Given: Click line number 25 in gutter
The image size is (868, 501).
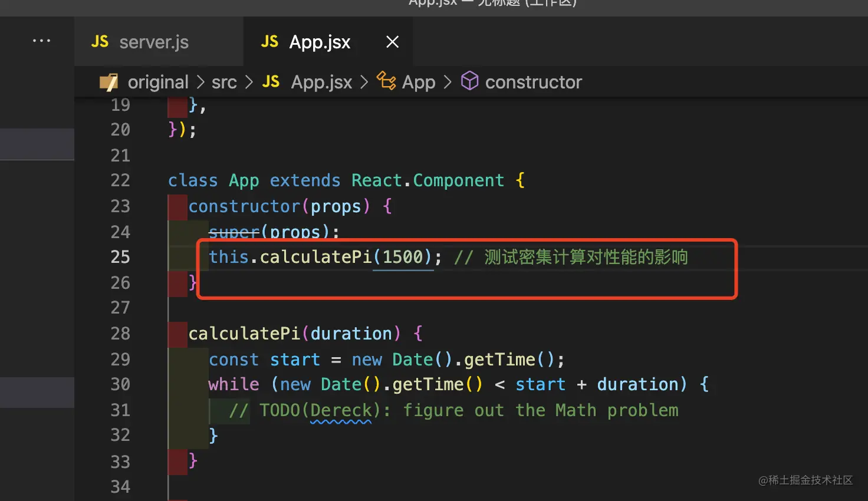Looking at the screenshot, I should (120, 257).
